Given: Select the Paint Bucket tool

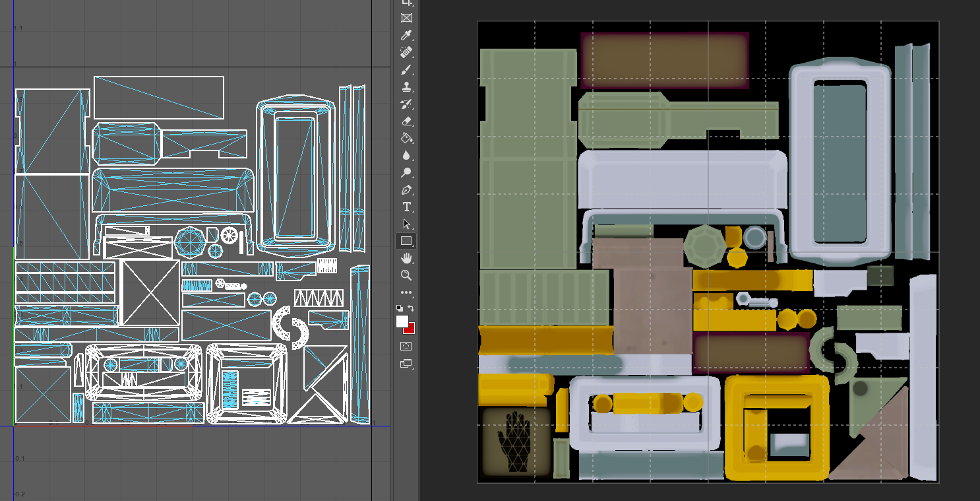Looking at the screenshot, I should tap(406, 138).
